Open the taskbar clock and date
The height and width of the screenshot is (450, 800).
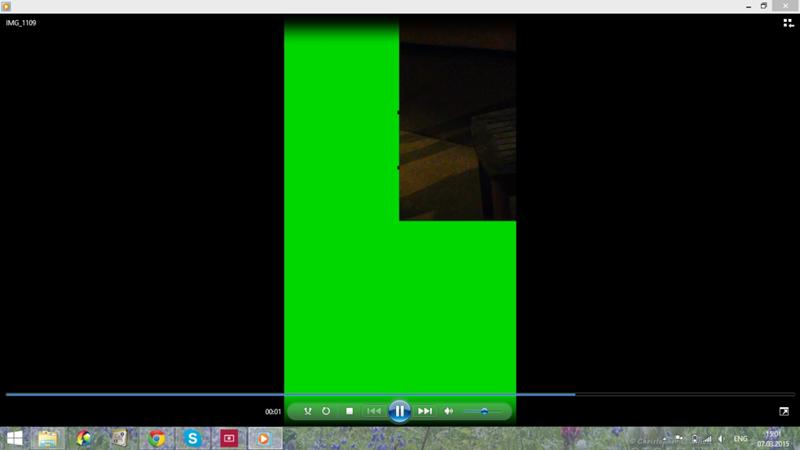click(773, 439)
